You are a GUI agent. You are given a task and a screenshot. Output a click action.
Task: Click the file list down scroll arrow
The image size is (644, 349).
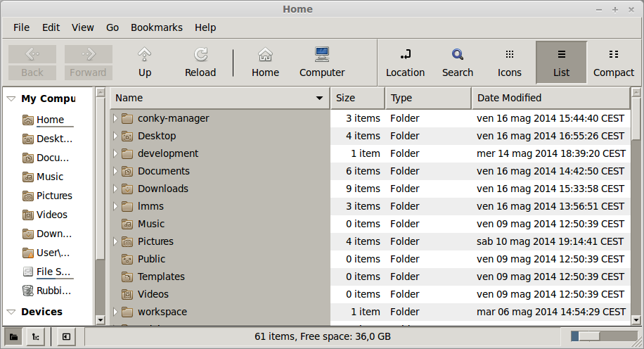pos(636,320)
